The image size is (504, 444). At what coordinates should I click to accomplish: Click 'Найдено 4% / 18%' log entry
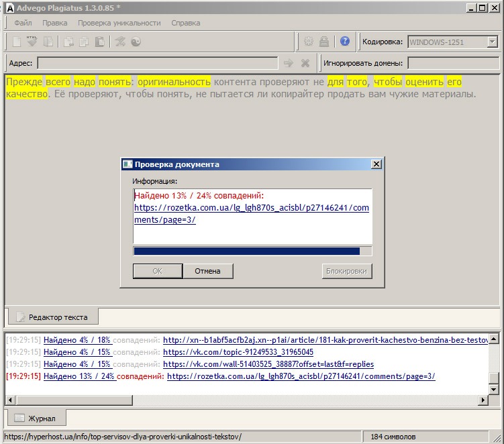[77, 340]
